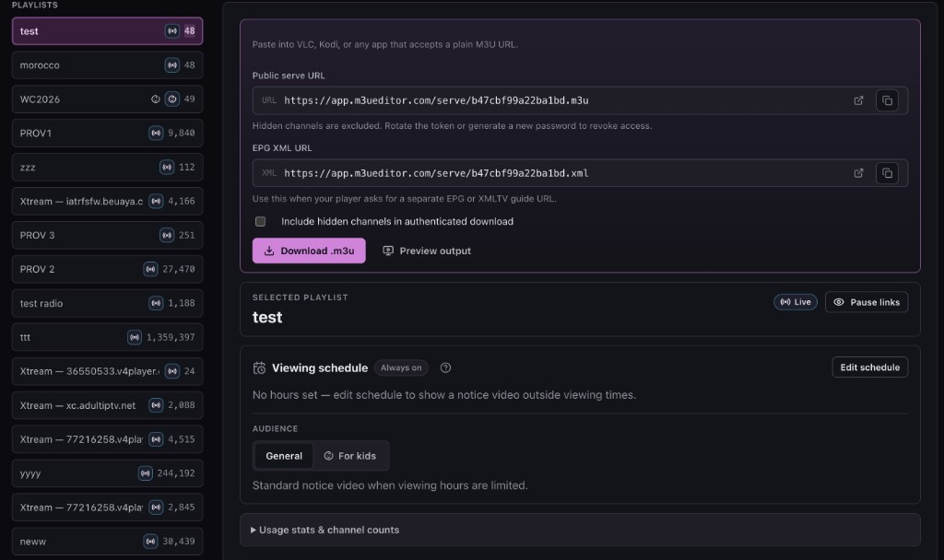The width and height of the screenshot is (944, 560).
Task: Select the neww playlist
Action: pos(107,542)
